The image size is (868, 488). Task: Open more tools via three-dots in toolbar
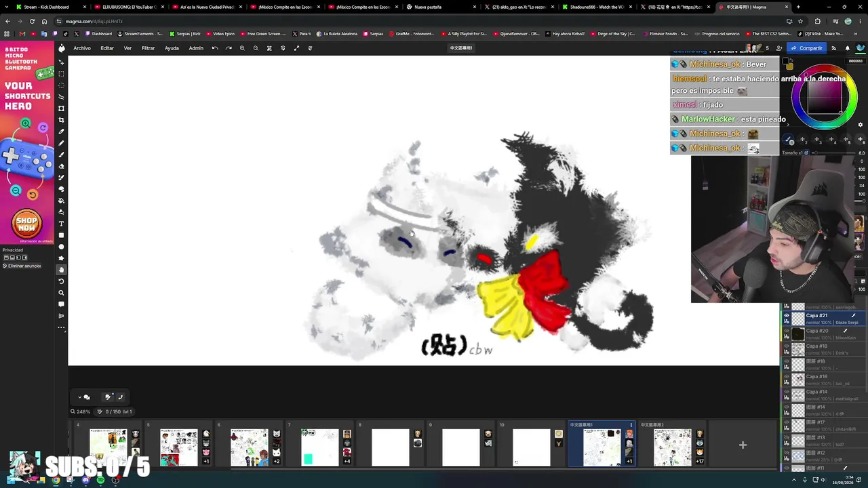[61, 327]
